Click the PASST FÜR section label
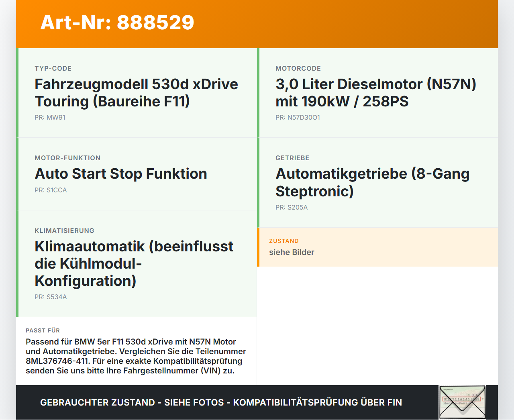Viewport: 514px width, 420px height. click(x=43, y=330)
